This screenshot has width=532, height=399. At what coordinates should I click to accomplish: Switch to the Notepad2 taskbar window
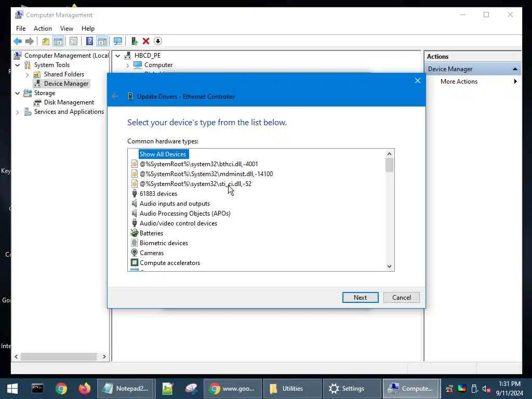(x=126, y=389)
